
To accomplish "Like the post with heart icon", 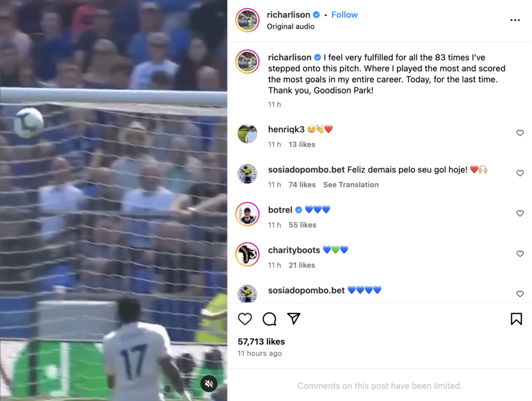I will click(245, 319).
